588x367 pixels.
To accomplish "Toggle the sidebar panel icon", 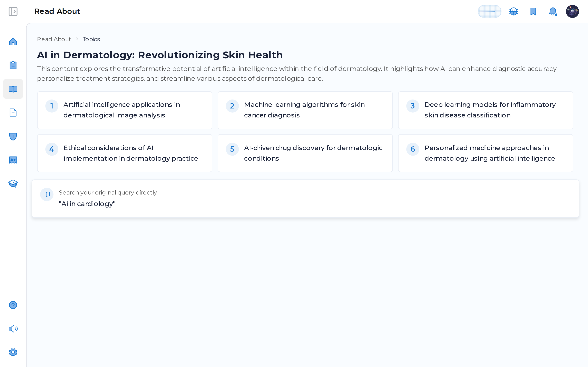I will (13, 11).
